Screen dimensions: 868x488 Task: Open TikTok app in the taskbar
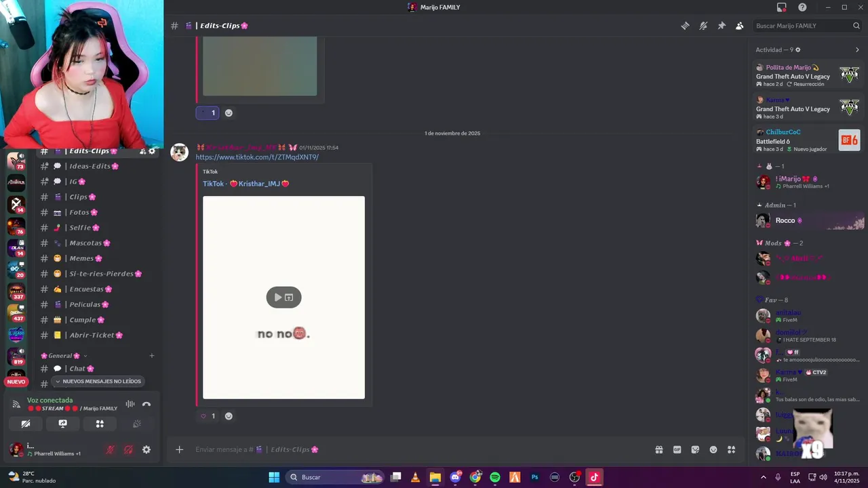pos(594,477)
